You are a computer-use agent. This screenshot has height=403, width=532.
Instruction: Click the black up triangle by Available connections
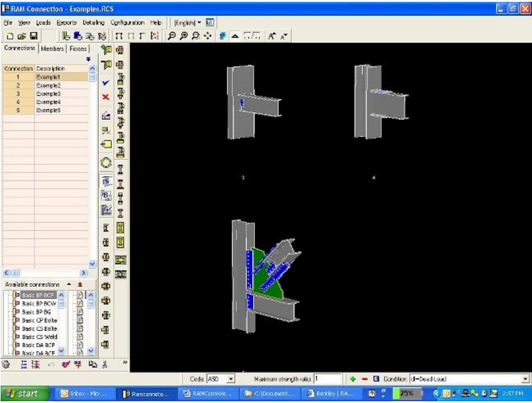(69, 284)
